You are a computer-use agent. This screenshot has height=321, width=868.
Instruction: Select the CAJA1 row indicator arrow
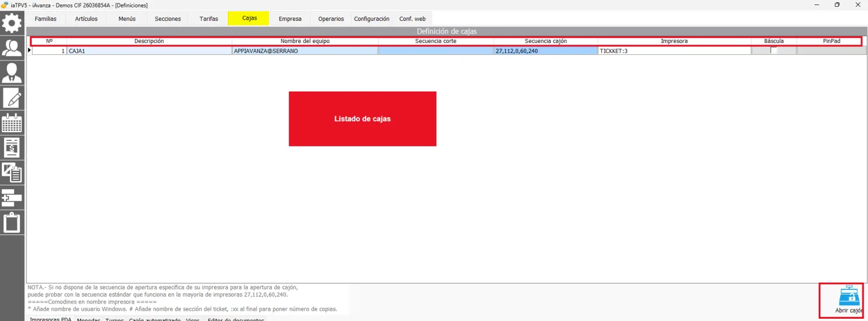click(29, 50)
